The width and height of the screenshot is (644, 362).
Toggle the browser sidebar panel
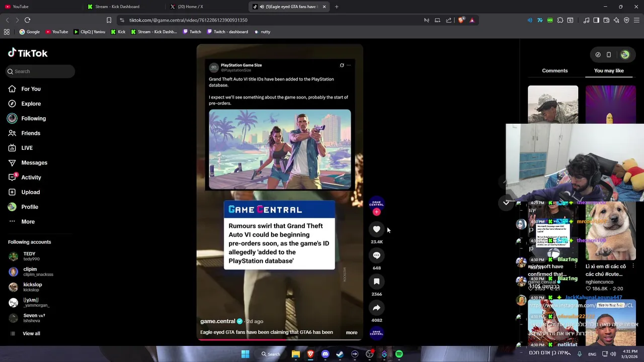click(596, 20)
